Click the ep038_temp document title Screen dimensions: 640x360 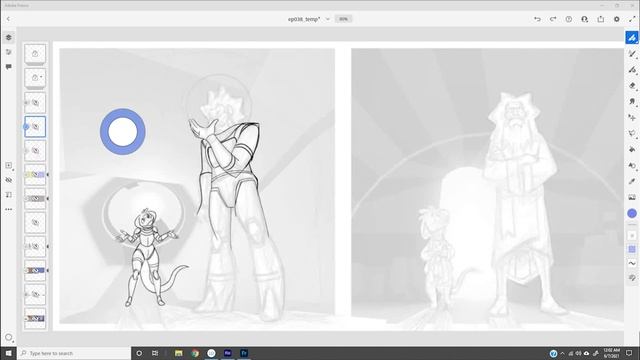[304, 19]
